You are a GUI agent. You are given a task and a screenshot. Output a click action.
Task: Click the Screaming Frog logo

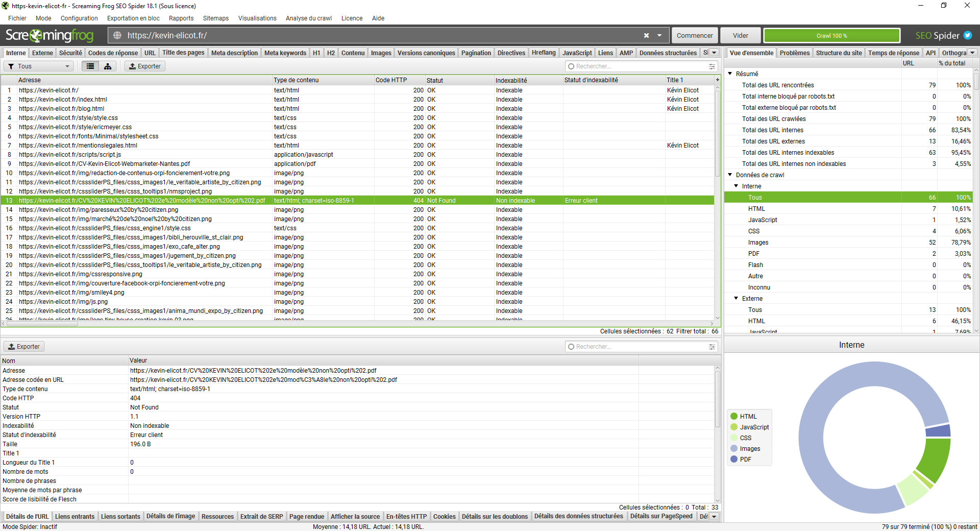click(50, 35)
